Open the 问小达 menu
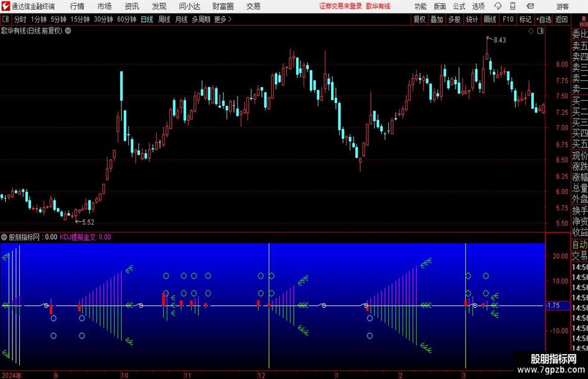 coord(189,6)
